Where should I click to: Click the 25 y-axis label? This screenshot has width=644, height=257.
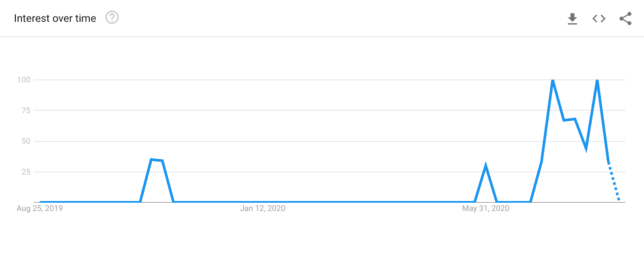(26, 172)
